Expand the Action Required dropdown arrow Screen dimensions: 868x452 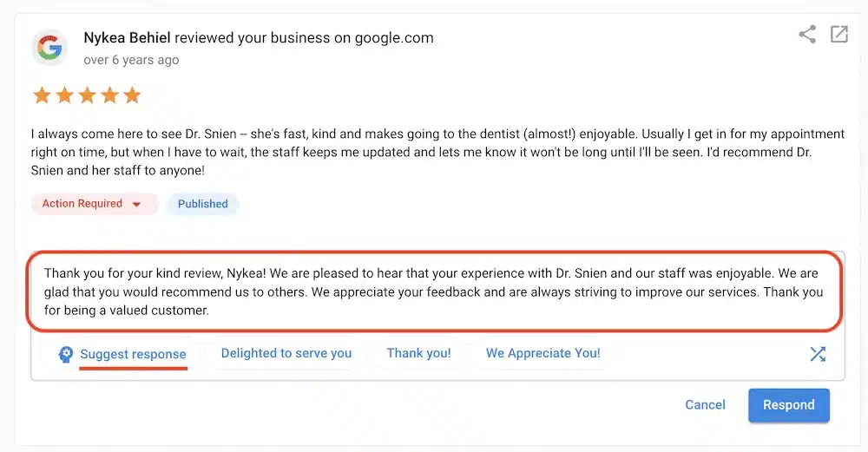136,205
